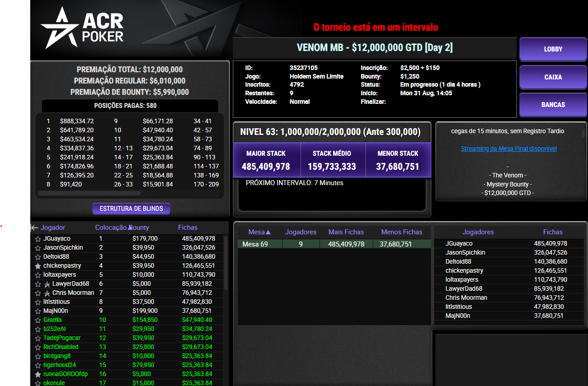Click the payout table horizontal scrollbar

point(89,193)
